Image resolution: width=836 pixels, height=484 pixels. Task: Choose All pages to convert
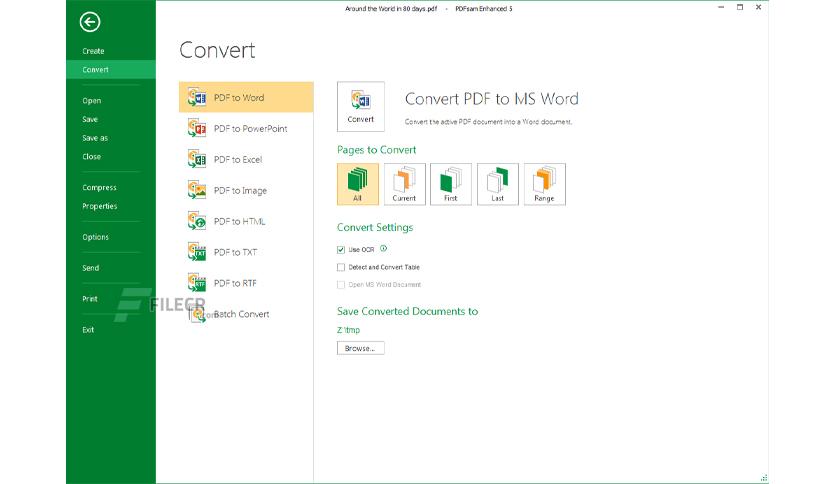click(358, 184)
